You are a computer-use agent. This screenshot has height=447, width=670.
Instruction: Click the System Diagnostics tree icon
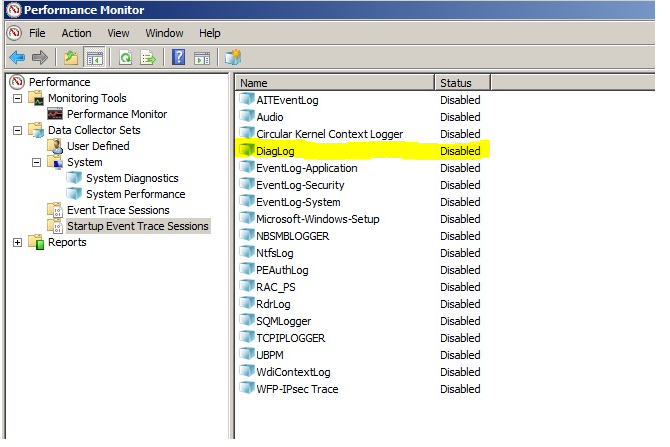tap(74, 178)
